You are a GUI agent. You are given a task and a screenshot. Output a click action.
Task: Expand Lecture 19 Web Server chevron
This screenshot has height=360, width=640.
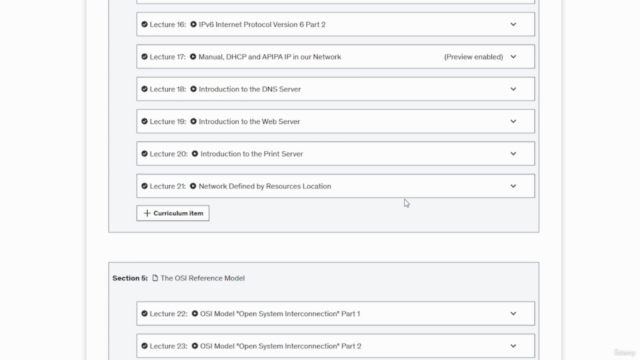pos(513,121)
